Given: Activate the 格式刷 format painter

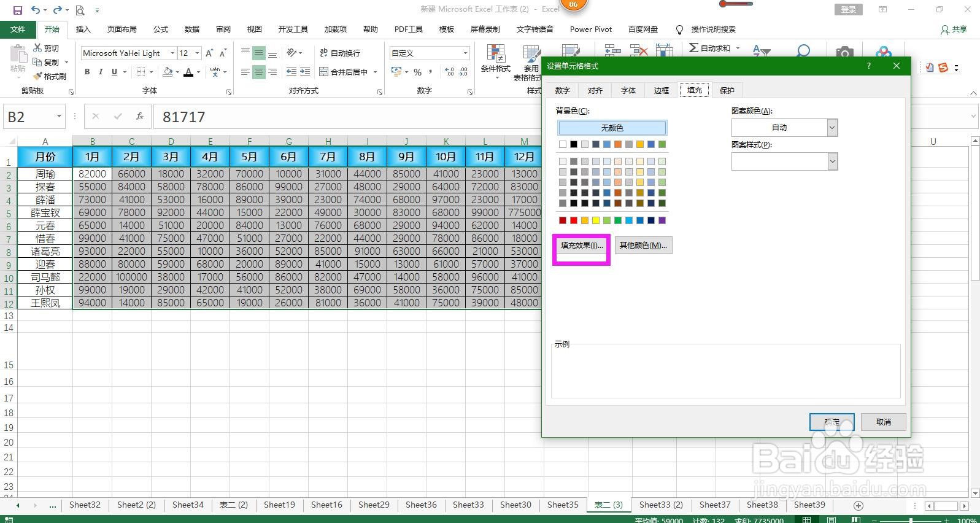Looking at the screenshot, I should click(x=49, y=76).
